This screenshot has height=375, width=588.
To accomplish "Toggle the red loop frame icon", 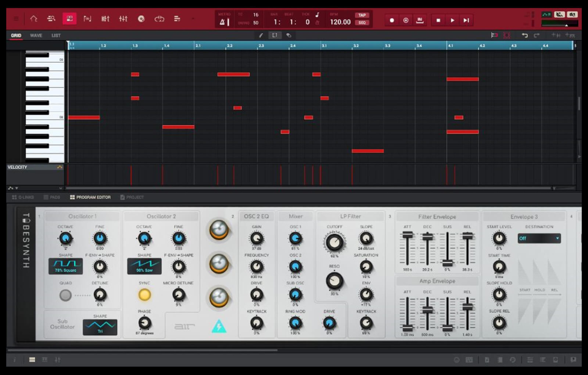I will pyautogui.click(x=507, y=35).
